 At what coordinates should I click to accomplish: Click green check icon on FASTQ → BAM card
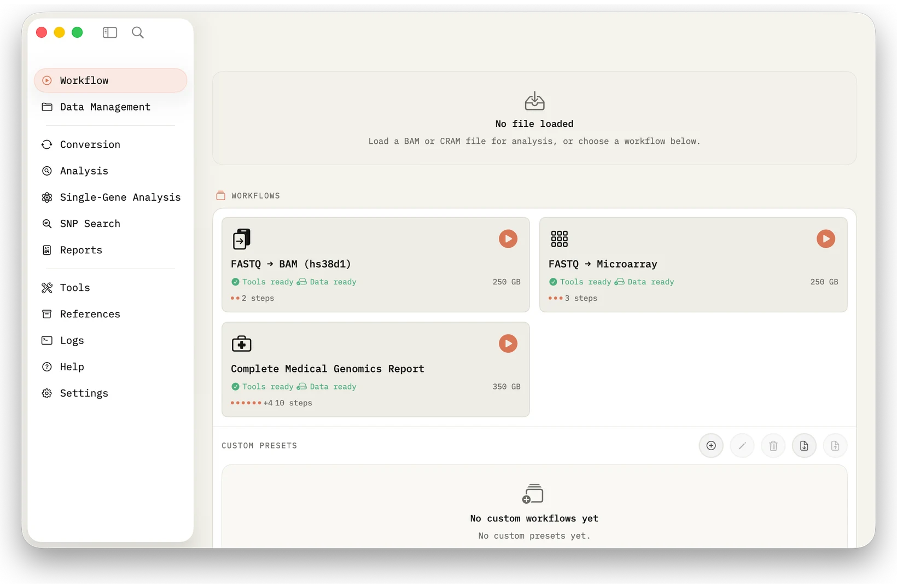(x=235, y=282)
